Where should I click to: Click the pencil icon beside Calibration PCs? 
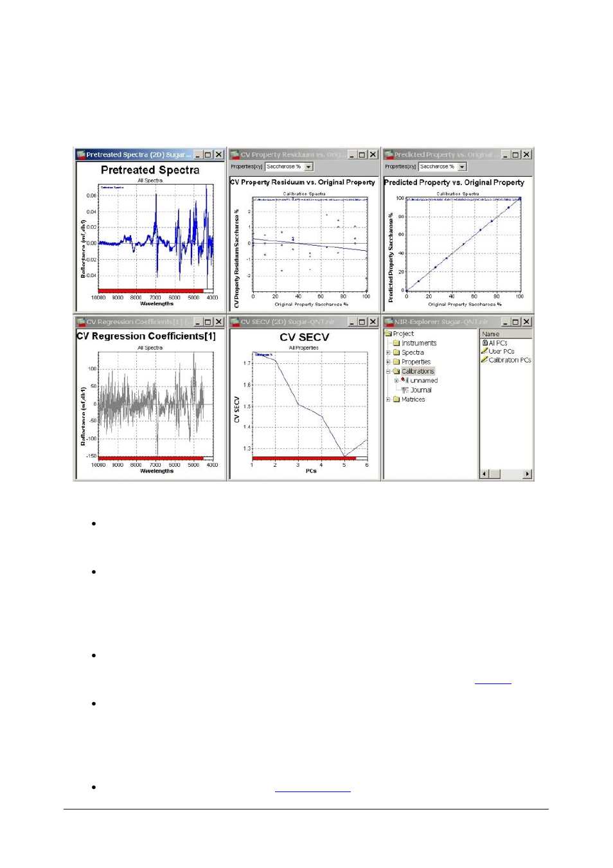click(484, 360)
